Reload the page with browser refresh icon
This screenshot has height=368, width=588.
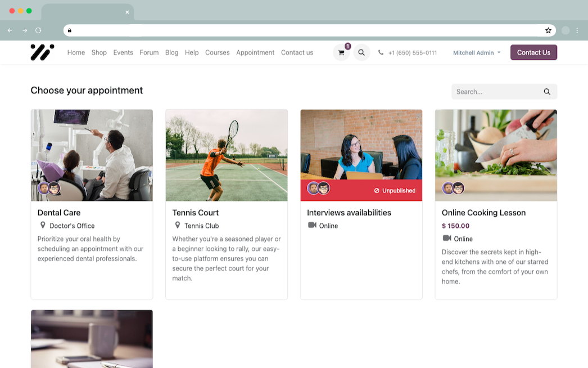click(x=38, y=30)
